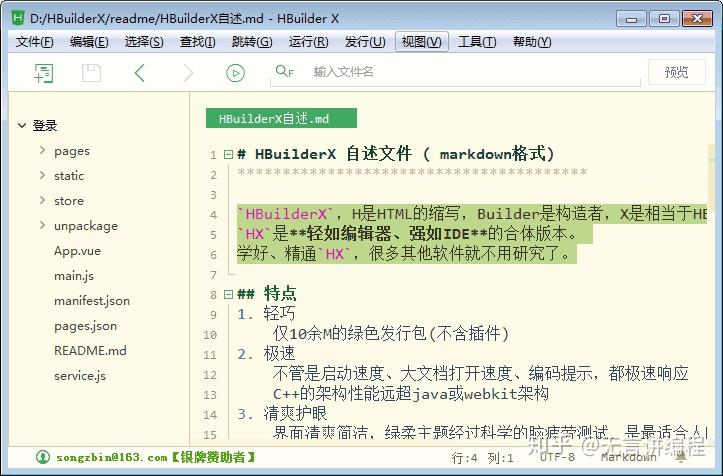Go back with the left arrow icon
This screenshot has width=723, height=476.
pos(140,73)
